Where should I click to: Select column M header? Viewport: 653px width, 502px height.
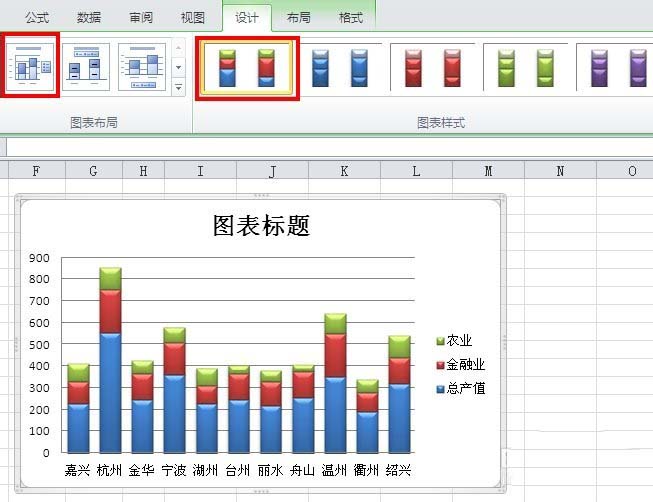tap(488, 171)
